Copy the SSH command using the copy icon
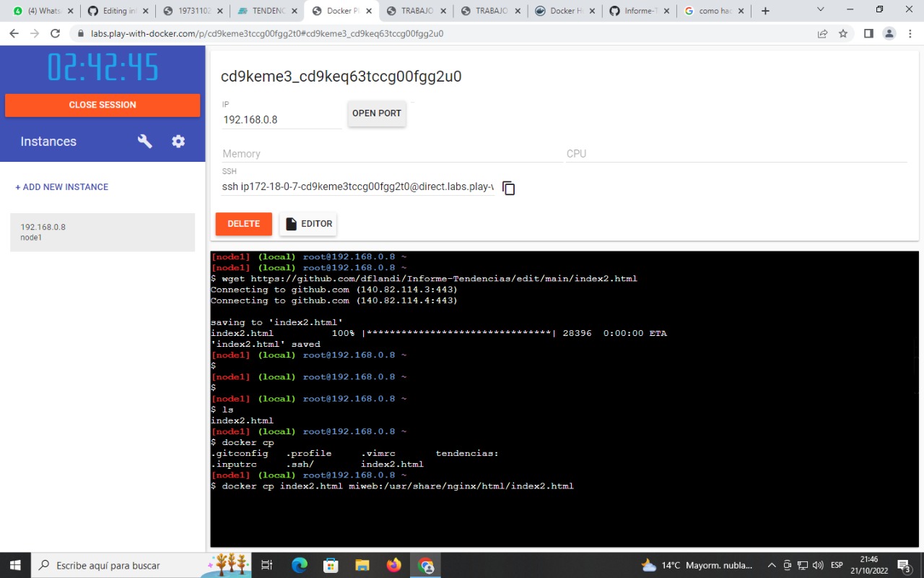924x578 pixels. (x=508, y=187)
